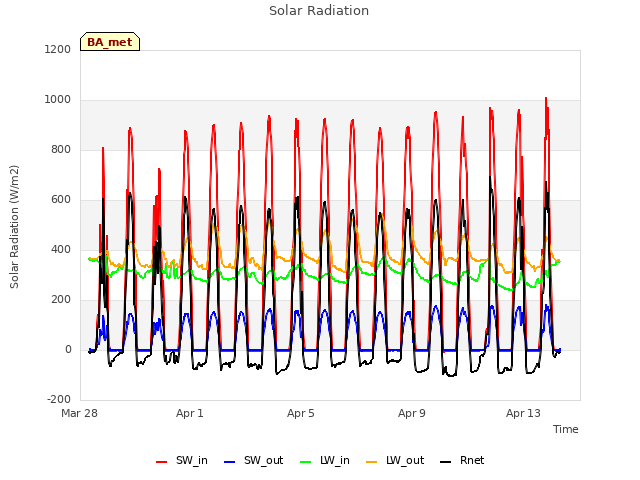The width and height of the screenshot is (640, 480).
Task: Toggle LW_in series in legend
Action: click(x=325, y=460)
